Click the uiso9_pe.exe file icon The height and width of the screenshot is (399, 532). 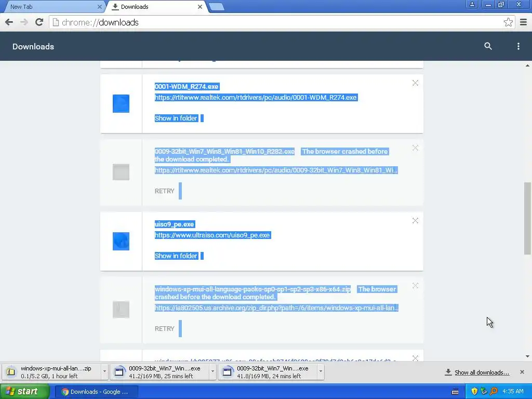coord(121,241)
